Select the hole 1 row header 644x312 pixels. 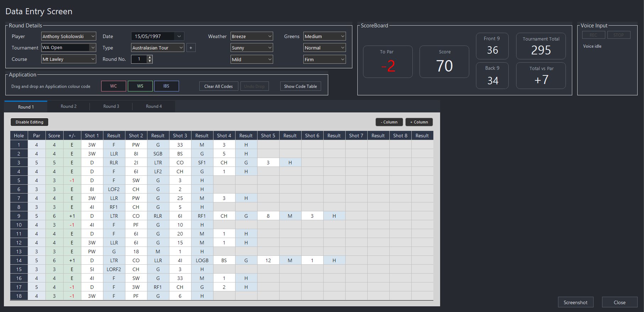19,145
